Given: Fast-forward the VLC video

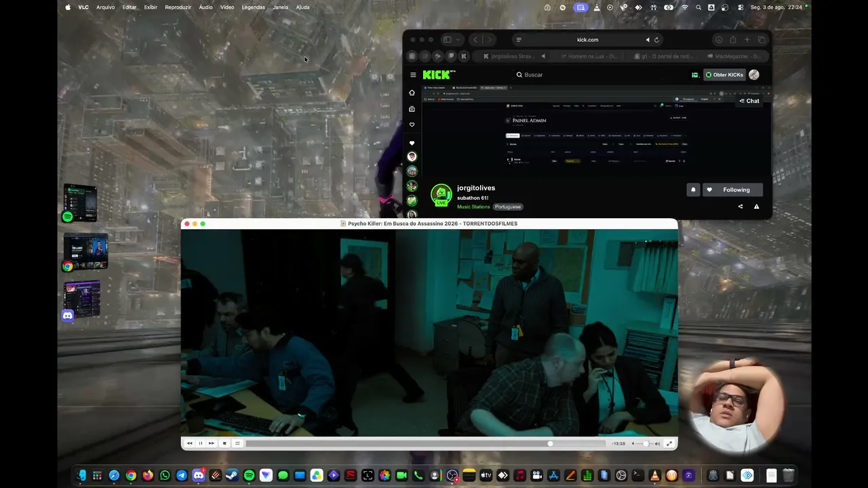Looking at the screenshot, I should [x=212, y=443].
